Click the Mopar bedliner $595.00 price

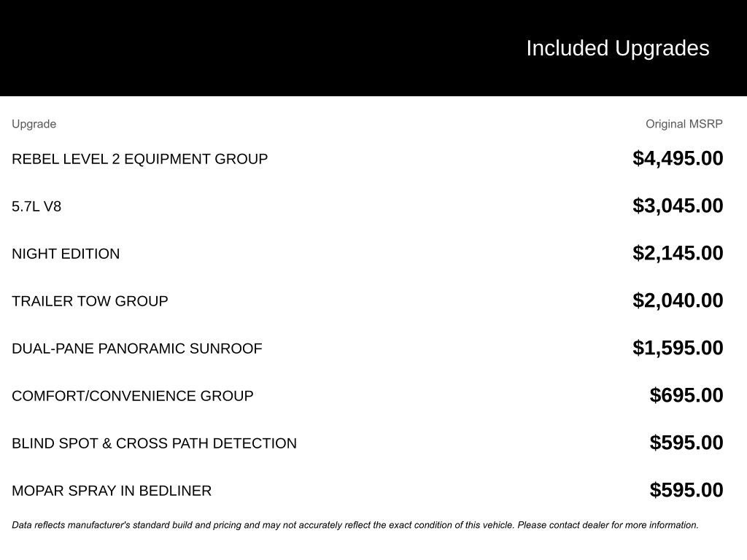(686, 490)
